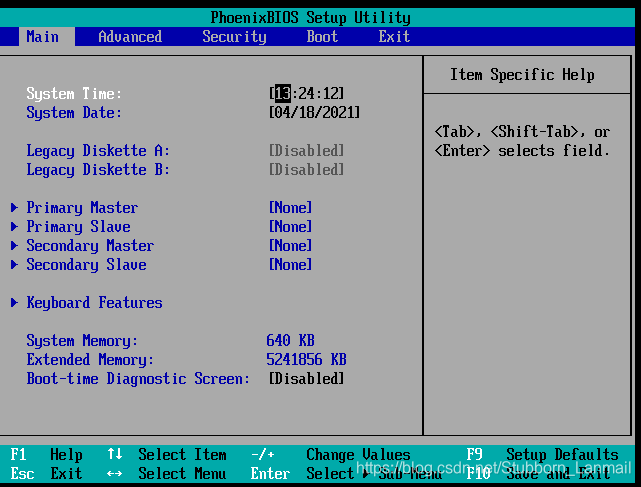641x487 pixels.
Task: Open the Security menu tab
Action: [x=234, y=37]
